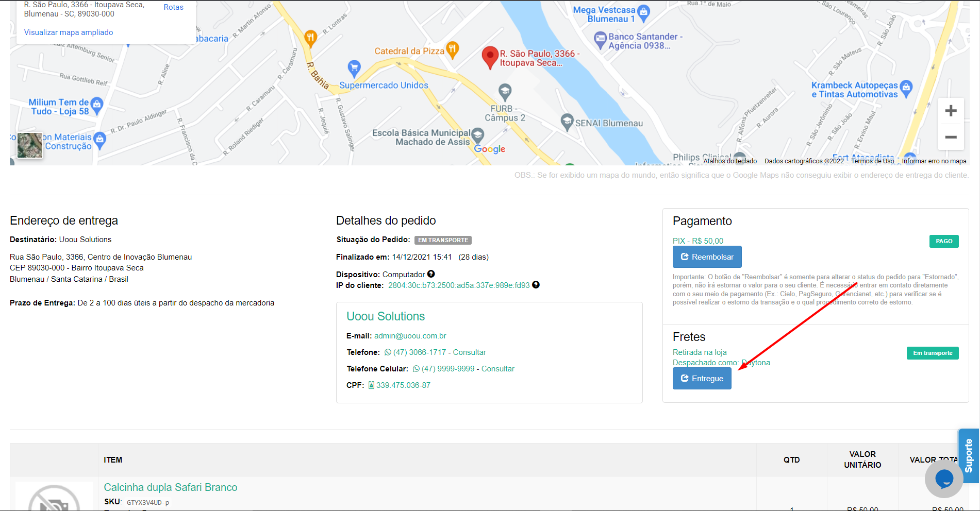This screenshot has height=511, width=980.
Task: Click the phone number (47) 3066-1717
Action: (420, 352)
